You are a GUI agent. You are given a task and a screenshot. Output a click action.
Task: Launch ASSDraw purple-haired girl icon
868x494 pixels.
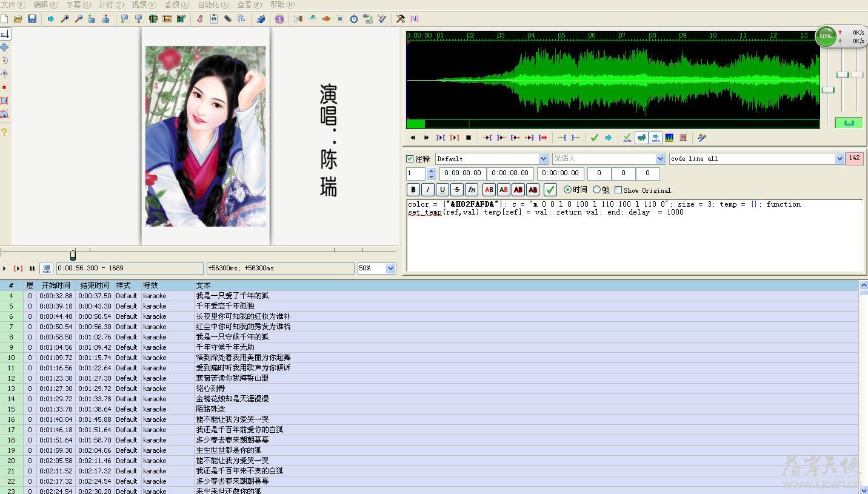tap(279, 19)
